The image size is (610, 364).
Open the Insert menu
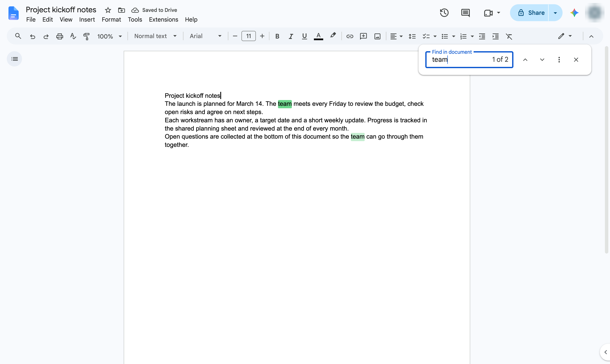point(87,19)
